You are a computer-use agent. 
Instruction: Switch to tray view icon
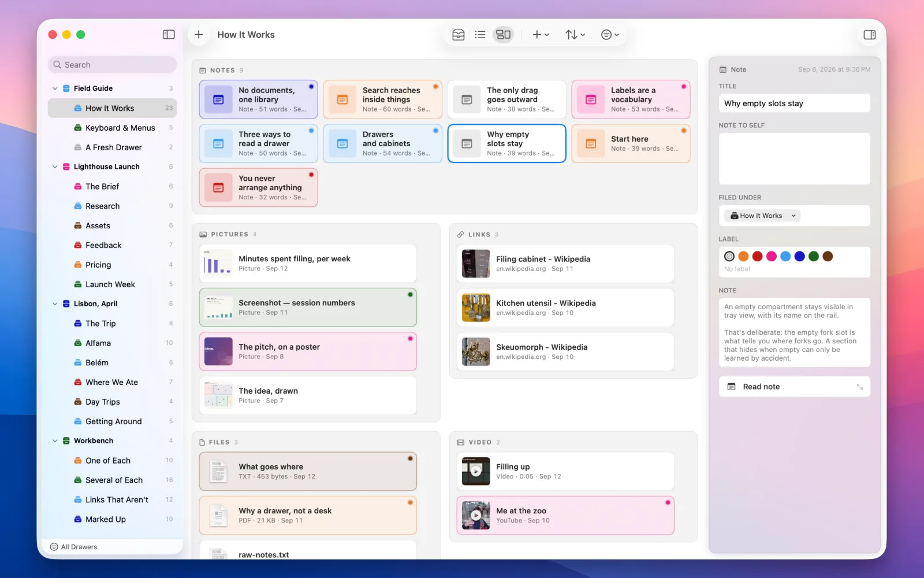point(459,35)
